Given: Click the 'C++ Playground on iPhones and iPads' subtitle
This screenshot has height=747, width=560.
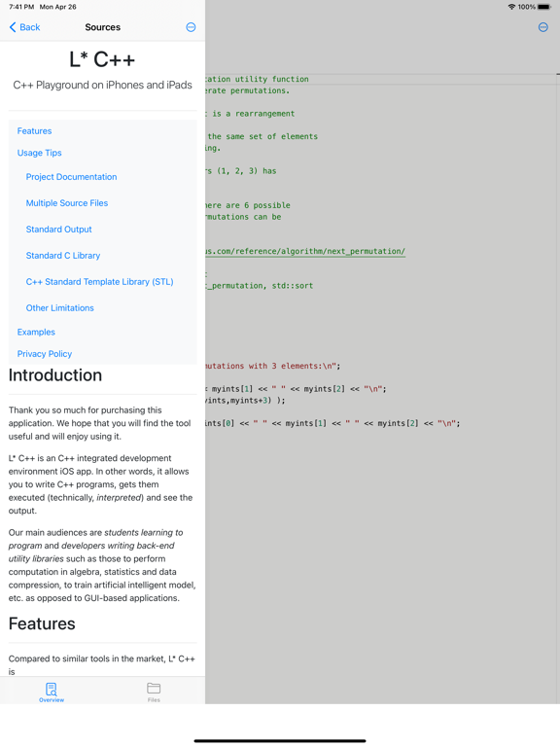Looking at the screenshot, I should pyautogui.click(x=102, y=85).
